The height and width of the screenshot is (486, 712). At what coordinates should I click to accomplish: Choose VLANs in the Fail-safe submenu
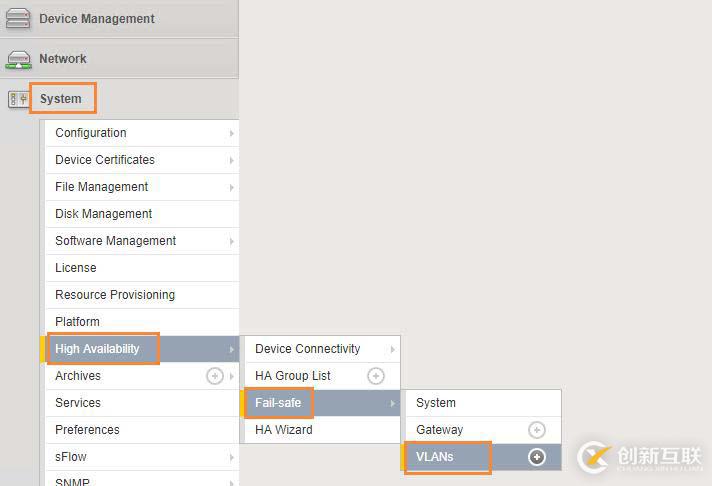pos(435,457)
